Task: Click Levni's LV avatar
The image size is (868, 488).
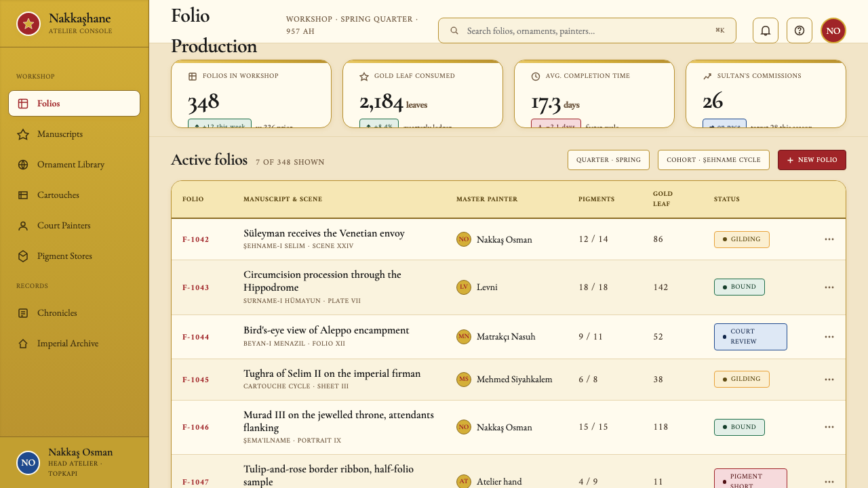Action: point(464,287)
